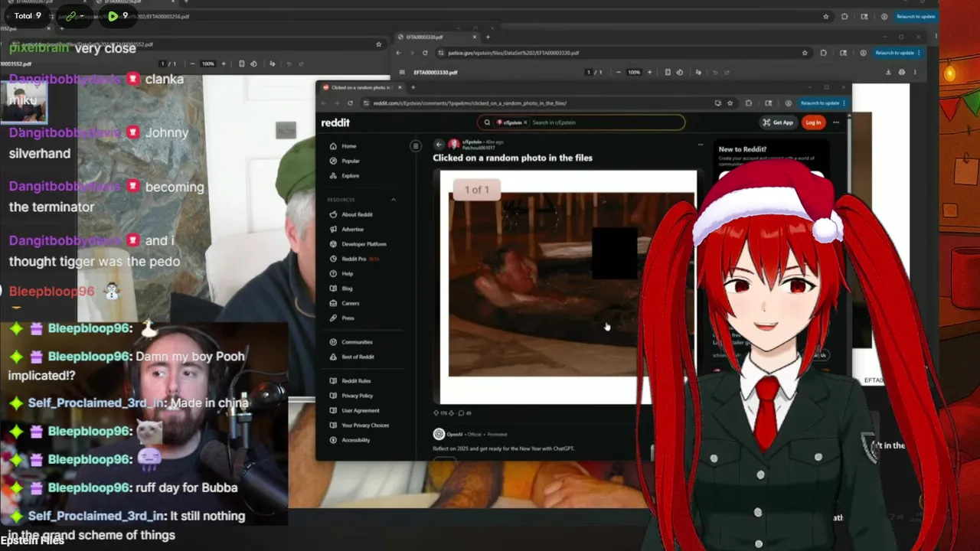Open Accessibility page in Reddit sidebar

coord(350,440)
